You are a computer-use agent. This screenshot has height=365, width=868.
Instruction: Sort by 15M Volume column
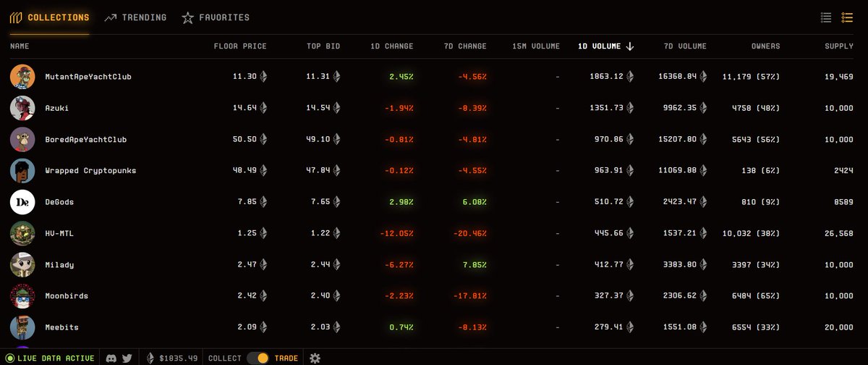pyautogui.click(x=536, y=46)
